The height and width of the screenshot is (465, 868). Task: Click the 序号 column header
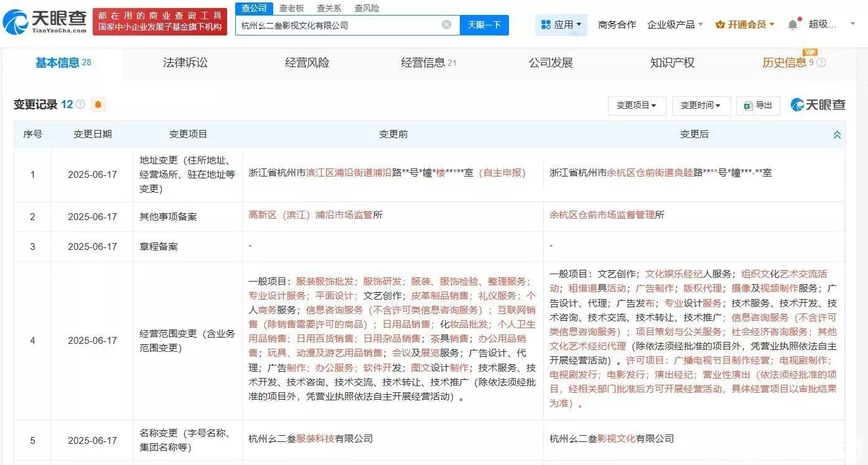tap(33, 134)
